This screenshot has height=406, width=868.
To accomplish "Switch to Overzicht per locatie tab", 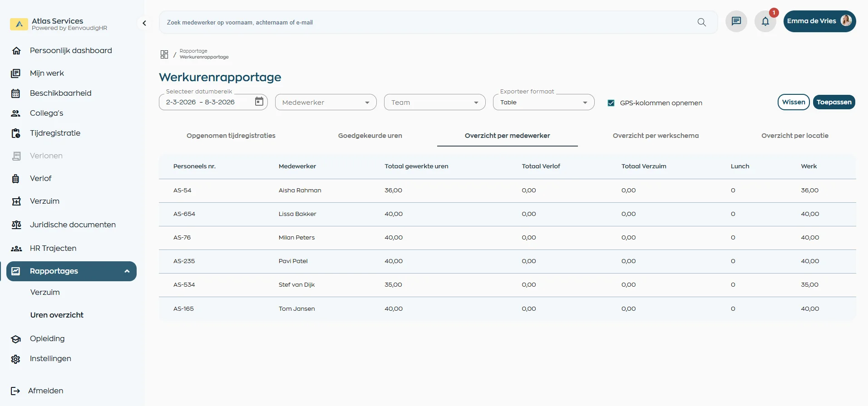I will pyautogui.click(x=795, y=136).
